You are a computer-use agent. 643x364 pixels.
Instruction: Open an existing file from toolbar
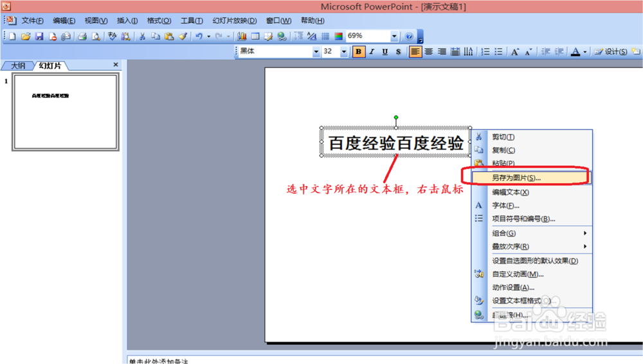coord(26,37)
